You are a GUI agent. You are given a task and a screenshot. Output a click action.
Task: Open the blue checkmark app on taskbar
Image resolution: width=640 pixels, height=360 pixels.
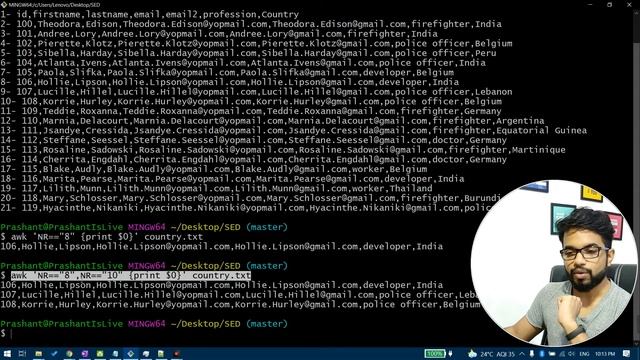pos(54,353)
